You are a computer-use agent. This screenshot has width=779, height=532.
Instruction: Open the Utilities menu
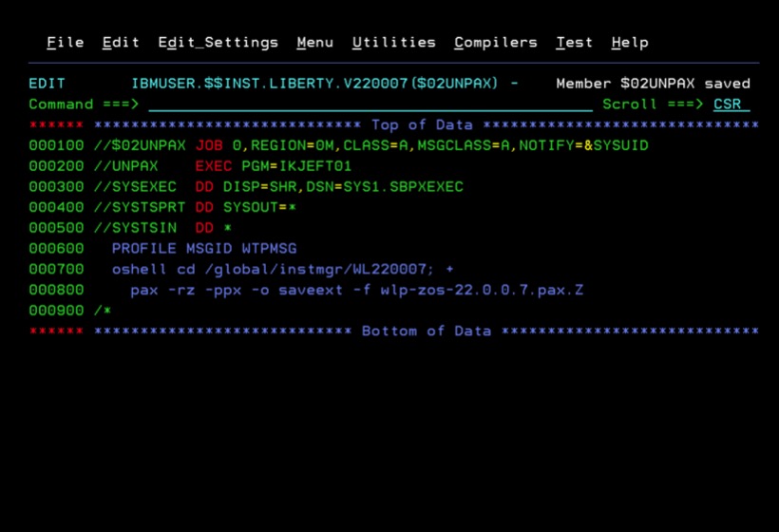click(x=394, y=43)
